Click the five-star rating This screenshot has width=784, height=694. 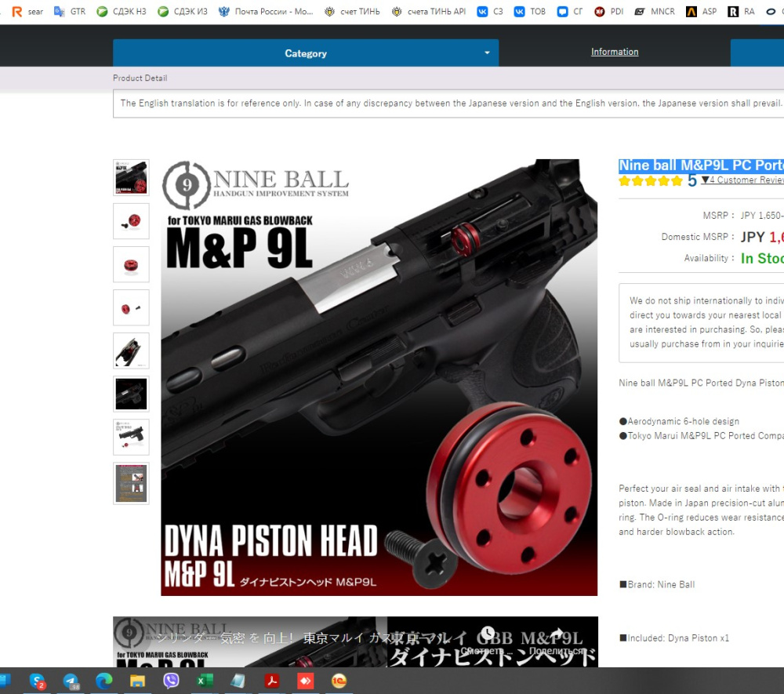click(650, 180)
